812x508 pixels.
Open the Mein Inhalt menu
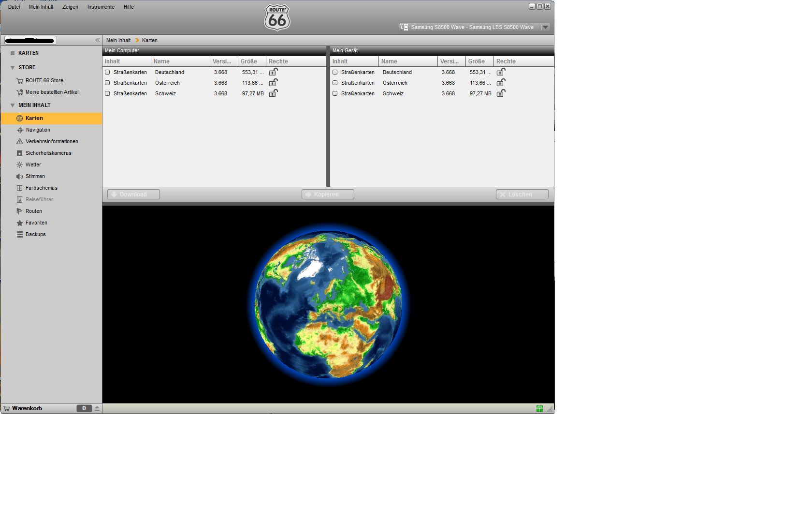(x=41, y=7)
